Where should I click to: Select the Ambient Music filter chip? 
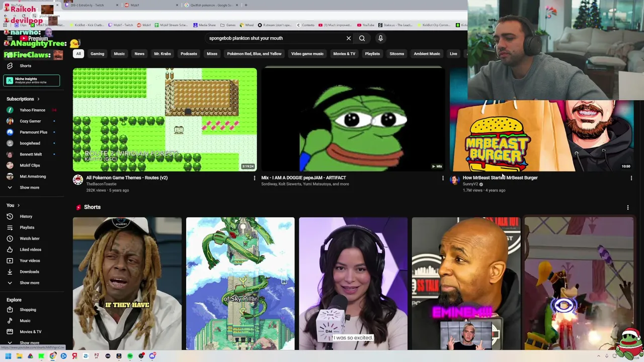[427, 54]
